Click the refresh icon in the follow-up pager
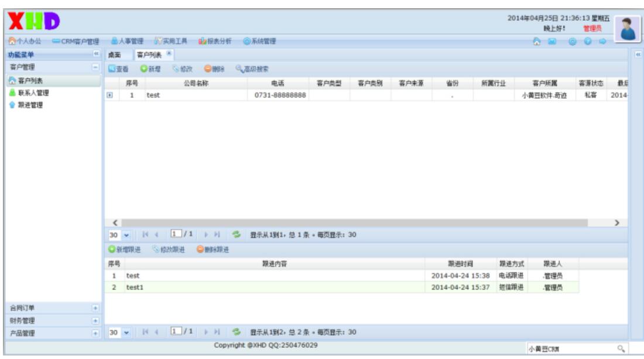 coord(237,332)
